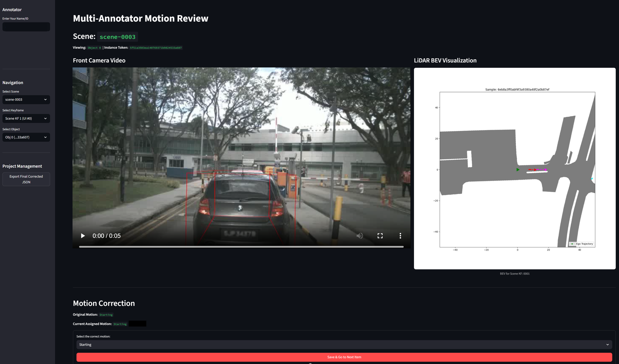This screenshot has height=364, width=619.
Task: Open the Select Keyframe dropdown
Action: coord(26,118)
